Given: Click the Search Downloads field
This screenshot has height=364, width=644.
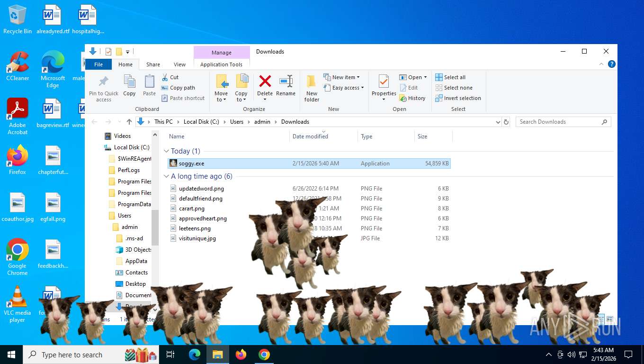Looking at the screenshot, I should (x=563, y=122).
